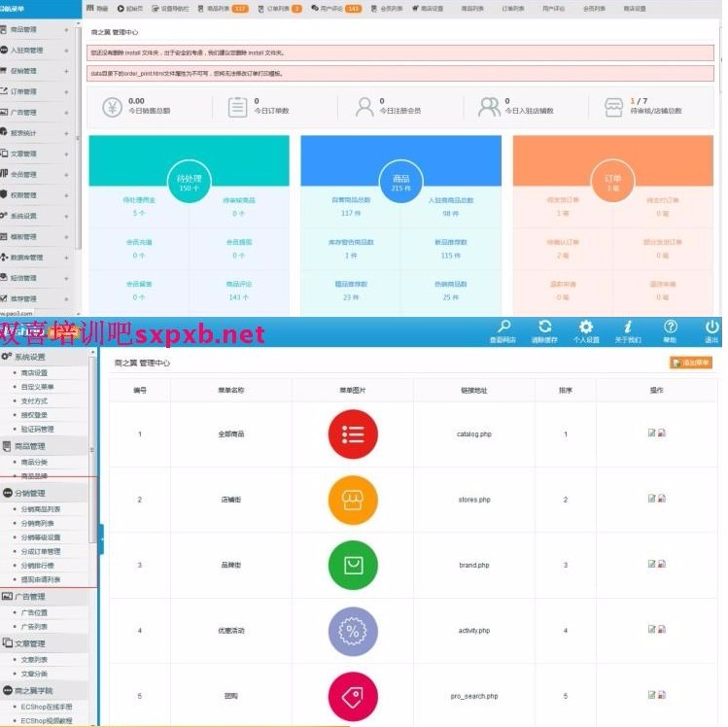The image size is (728, 727).
Task: Click delete icon in the pro_search.php row
Action: click(662, 695)
